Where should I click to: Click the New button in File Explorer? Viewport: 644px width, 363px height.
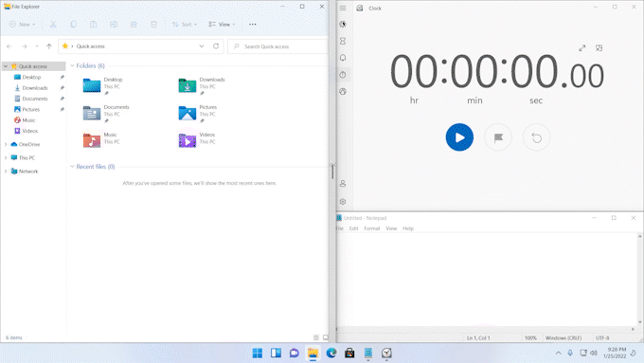pyautogui.click(x=22, y=25)
